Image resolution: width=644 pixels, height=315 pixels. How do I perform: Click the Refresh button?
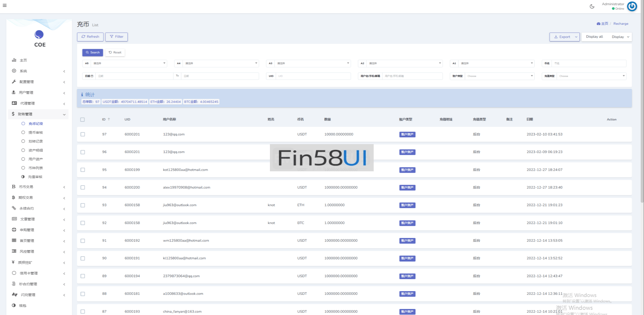click(90, 37)
